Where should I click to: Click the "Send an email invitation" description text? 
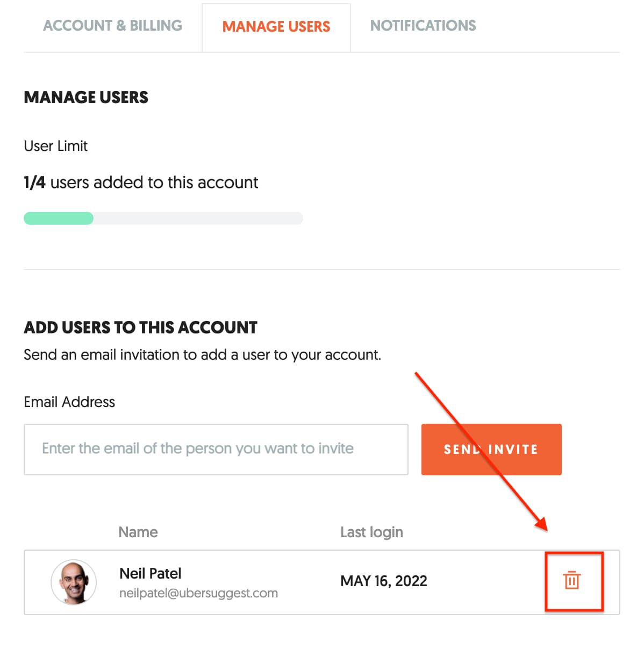pos(202,355)
